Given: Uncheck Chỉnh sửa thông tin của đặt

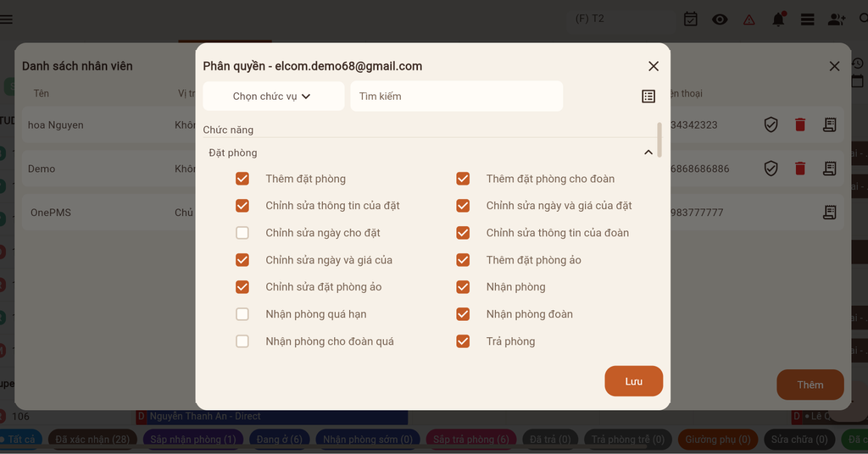Looking at the screenshot, I should [x=242, y=206].
